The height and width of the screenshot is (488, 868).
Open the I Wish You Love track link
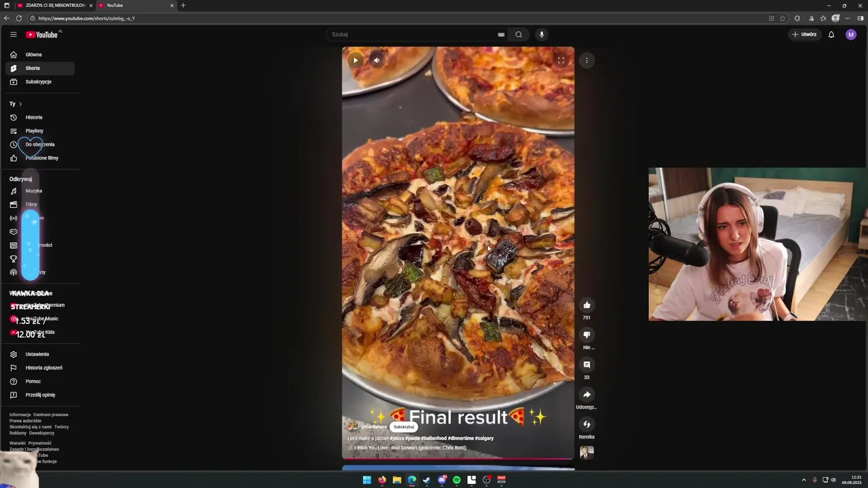[410, 448]
